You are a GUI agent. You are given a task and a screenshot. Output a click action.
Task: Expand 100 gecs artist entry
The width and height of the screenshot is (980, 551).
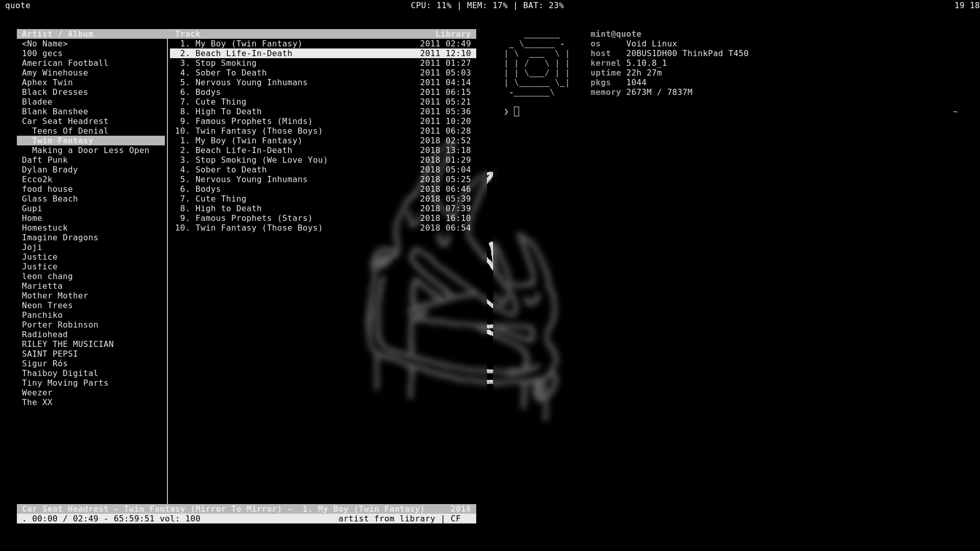(x=42, y=53)
